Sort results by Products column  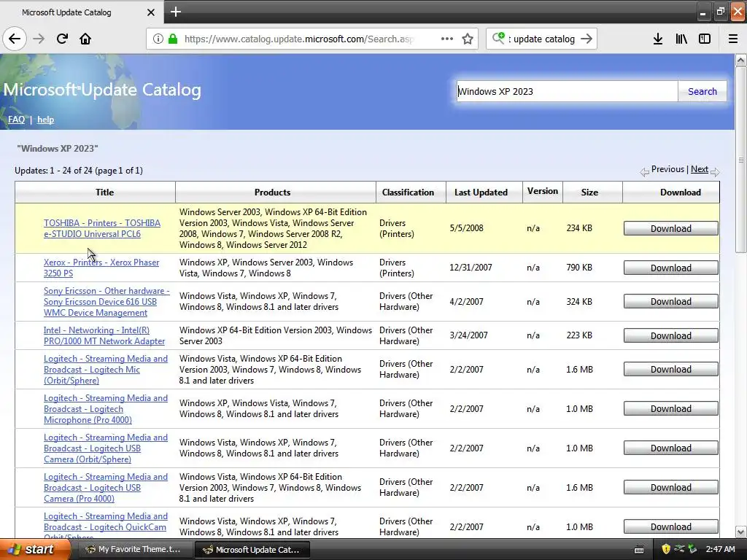pyautogui.click(x=273, y=192)
